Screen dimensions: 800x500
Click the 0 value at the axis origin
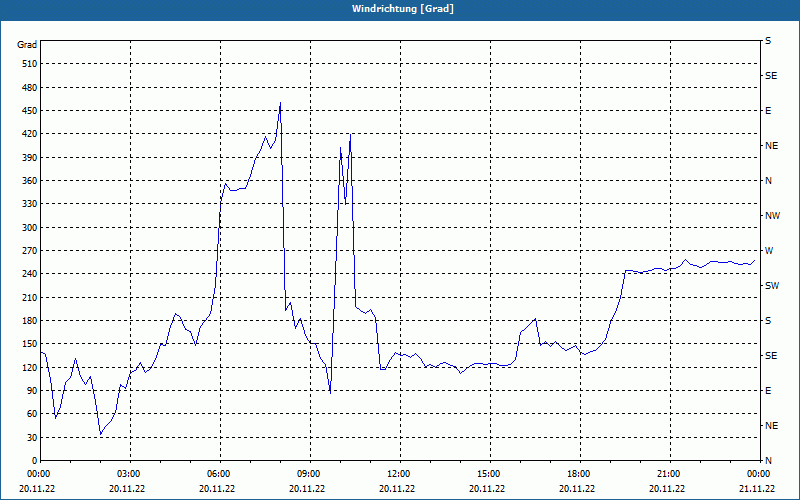34,461
